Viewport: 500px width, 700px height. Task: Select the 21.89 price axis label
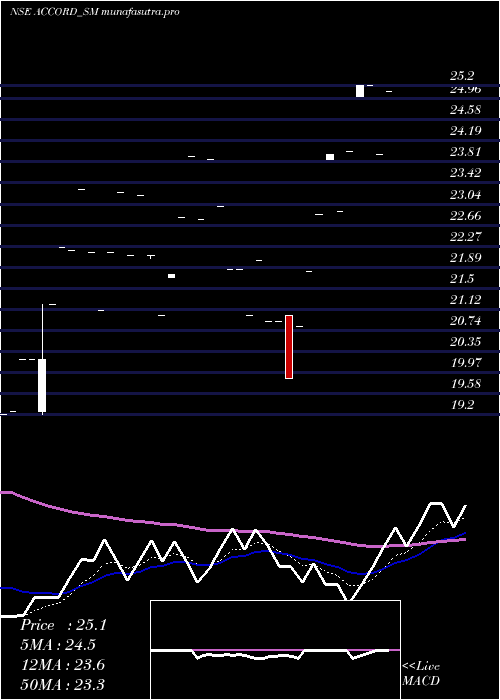[465, 258]
